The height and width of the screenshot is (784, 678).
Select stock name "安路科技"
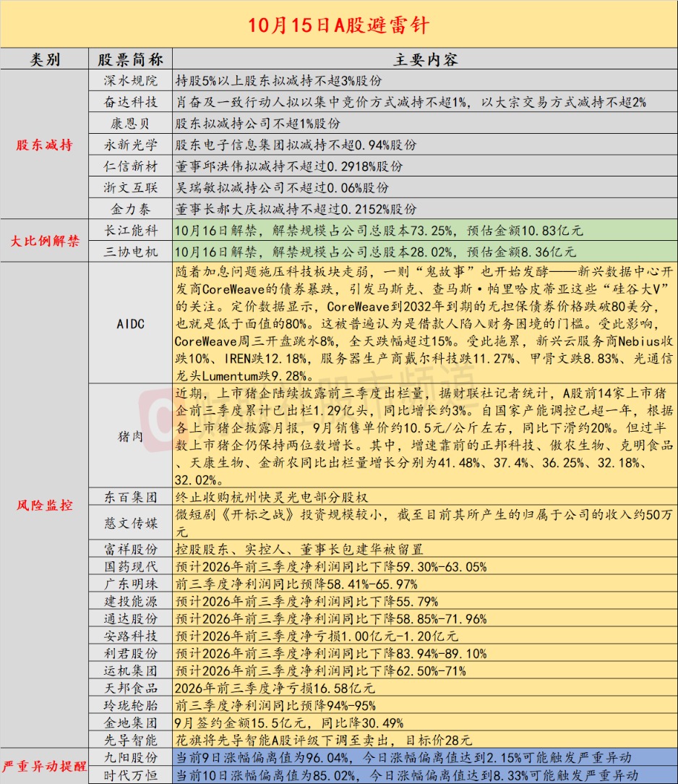pyautogui.click(x=130, y=636)
